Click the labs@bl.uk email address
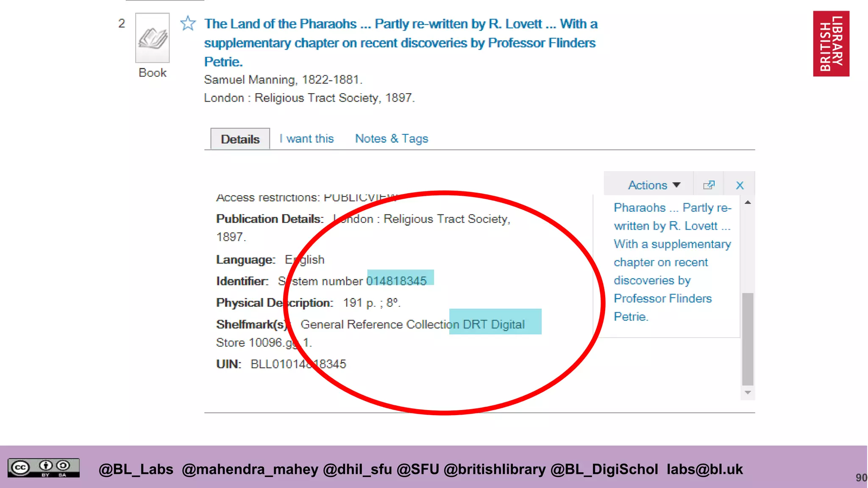868x488 pixels. click(705, 469)
